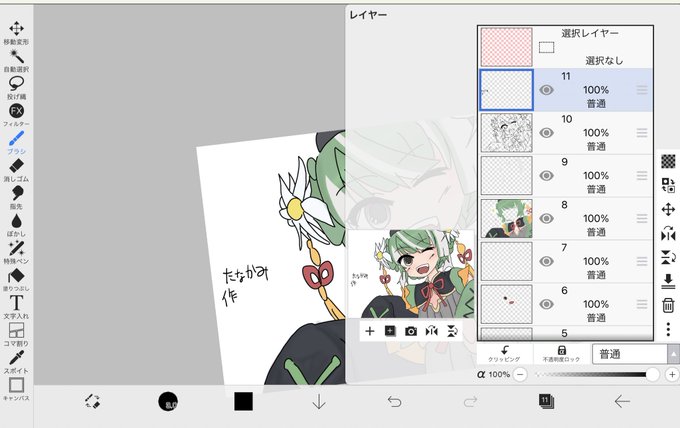Flip the layer horizontally below the preview

click(x=432, y=331)
